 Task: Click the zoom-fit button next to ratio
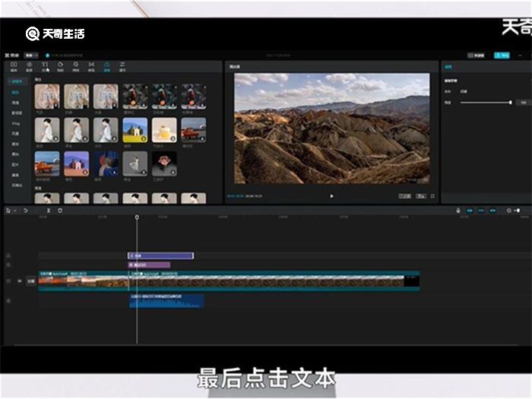(x=421, y=196)
